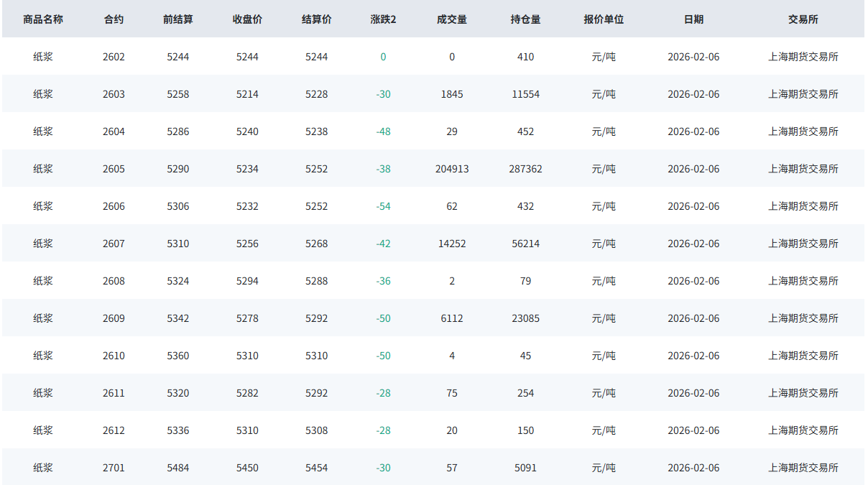This screenshot has height=485, width=868.
Task: Select the 5484 previous settlement cell
Action: (x=178, y=468)
